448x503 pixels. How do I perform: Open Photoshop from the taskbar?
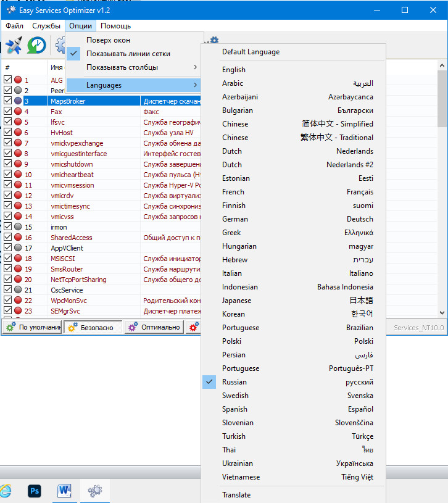coord(35,491)
